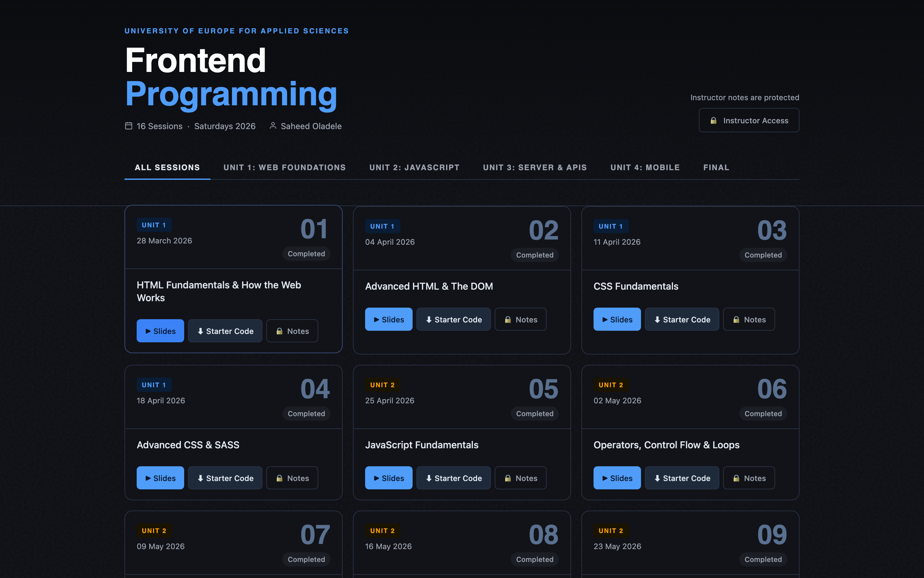
Task: Download Starter Code for JavaScript Fundamentals
Action: tap(454, 478)
